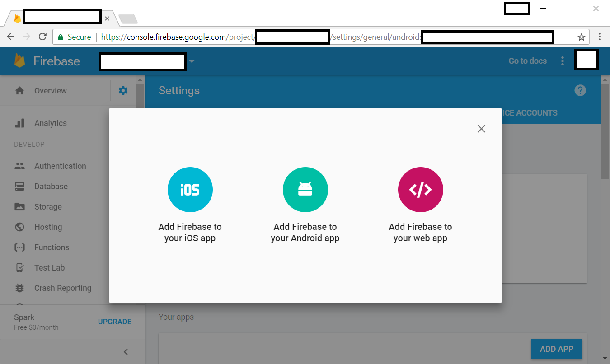This screenshot has width=610, height=364.
Task: Click the Analytics bar chart icon
Action: [19, 123]
